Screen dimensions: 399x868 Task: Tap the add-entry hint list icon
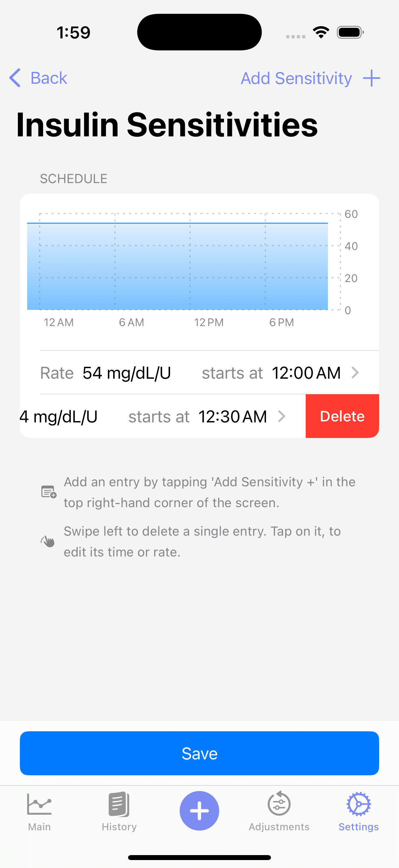tap(49, 492)
